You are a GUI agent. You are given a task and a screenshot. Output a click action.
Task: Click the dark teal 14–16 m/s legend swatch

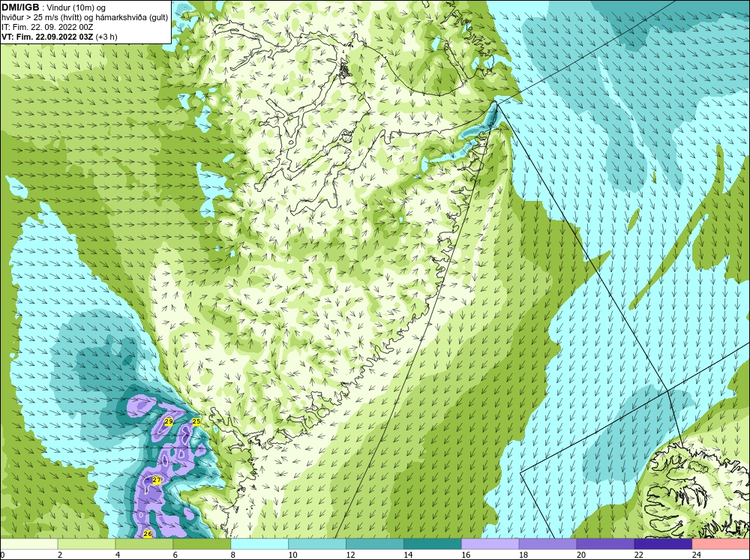click(x=433, y=544)
